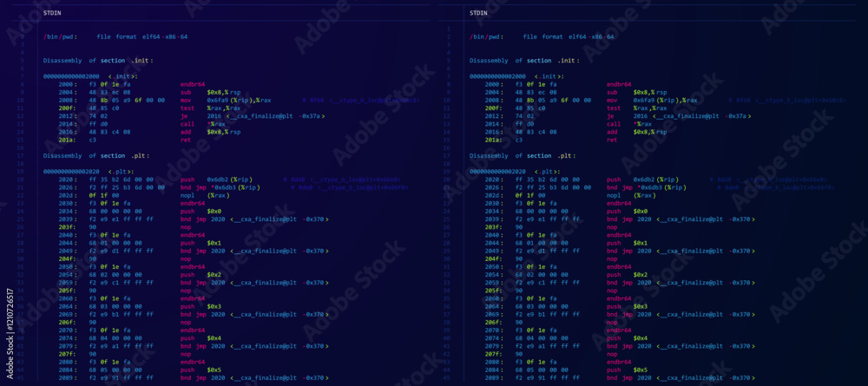Screen dimensions: 868x386
Task: Click 'Disassembly of section .init:' in right pane
Action: 525,61
